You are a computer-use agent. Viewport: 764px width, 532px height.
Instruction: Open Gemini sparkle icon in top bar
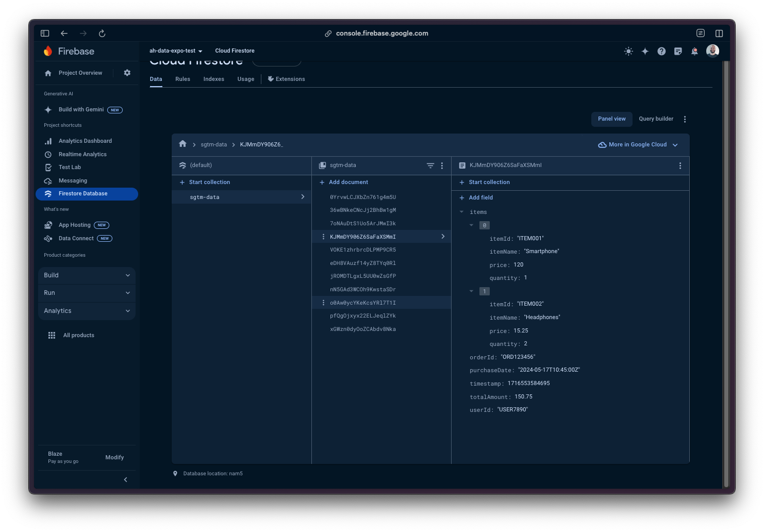tap(645, 51)
